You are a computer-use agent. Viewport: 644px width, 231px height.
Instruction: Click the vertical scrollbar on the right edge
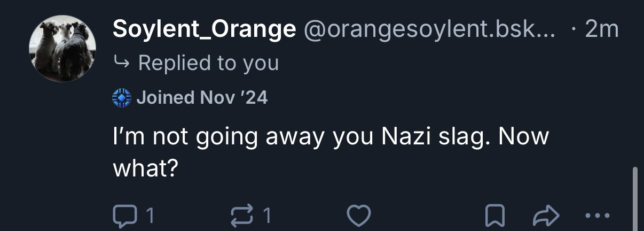pyautogui.click(x=634, y=198)
